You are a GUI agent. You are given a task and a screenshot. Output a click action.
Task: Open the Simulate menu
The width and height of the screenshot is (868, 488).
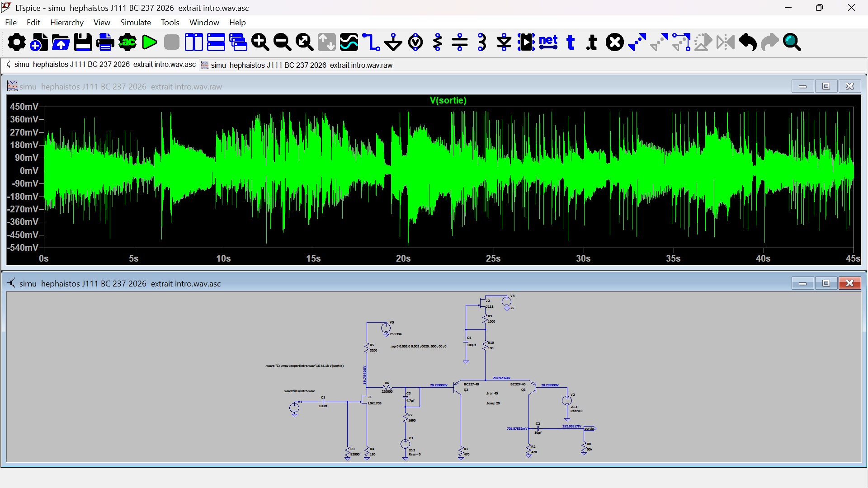(135, 23)
